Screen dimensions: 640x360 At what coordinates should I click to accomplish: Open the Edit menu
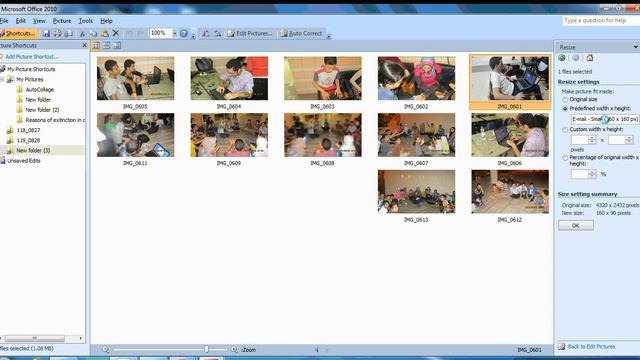click(x=20, y=21)
